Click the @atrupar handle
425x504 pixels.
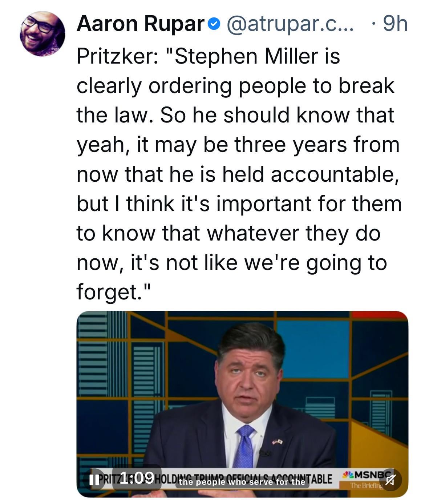[290, 24]
